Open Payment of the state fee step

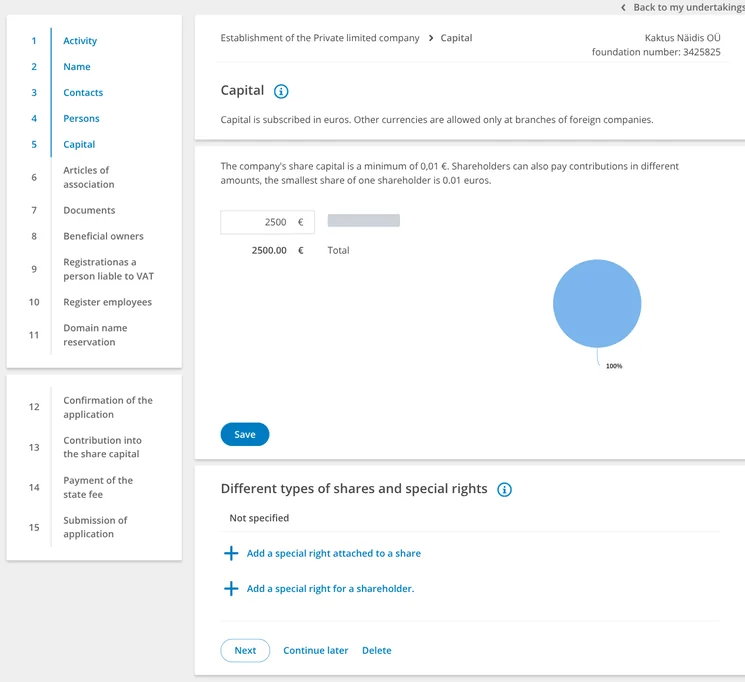(98, 487)
